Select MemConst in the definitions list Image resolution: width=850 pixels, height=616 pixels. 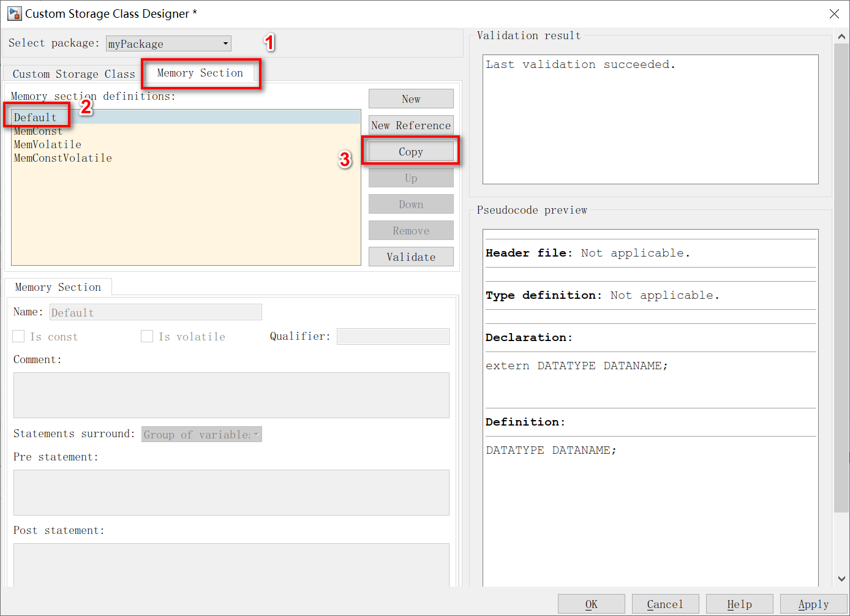point(38,131)
